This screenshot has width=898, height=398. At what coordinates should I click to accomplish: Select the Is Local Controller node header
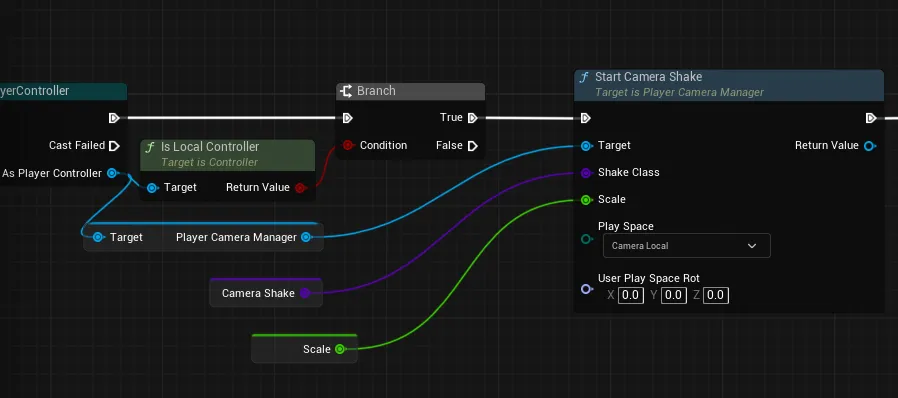(228, 155)
